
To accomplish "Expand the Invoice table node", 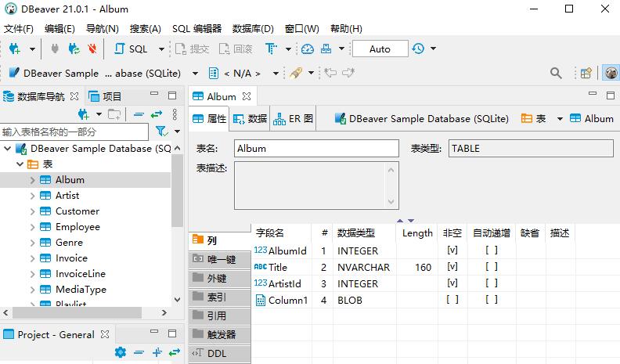I will pyautogui.click(x=32, y=258).
